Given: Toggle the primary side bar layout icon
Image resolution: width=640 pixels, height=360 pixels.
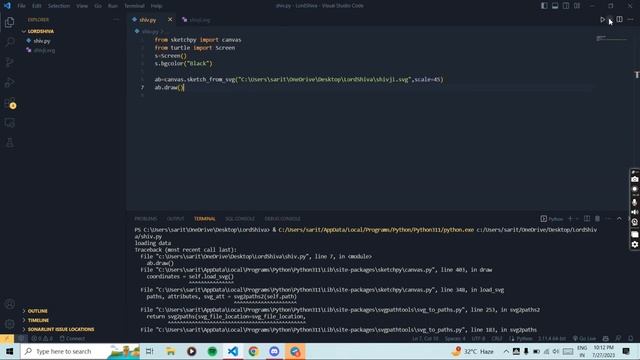Looking at the screenshot, I should 544,6.
